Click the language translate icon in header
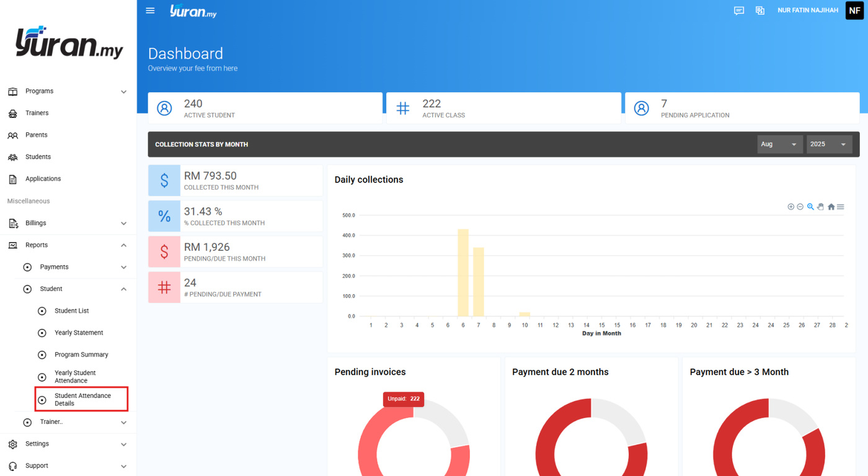The height and width of the screenshot is (476, 868). 759,11
